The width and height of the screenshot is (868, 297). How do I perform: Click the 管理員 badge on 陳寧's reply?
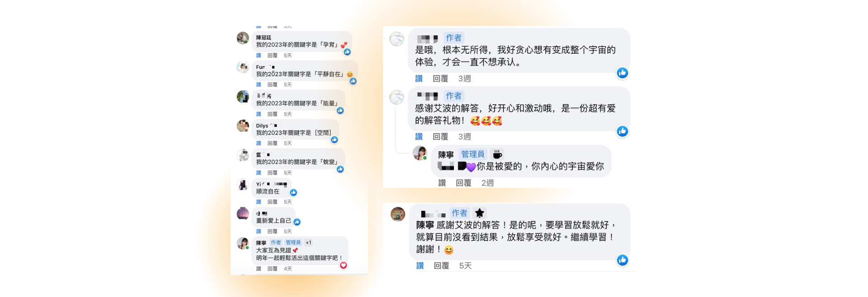pyautogui.click(x=473, y=154)
